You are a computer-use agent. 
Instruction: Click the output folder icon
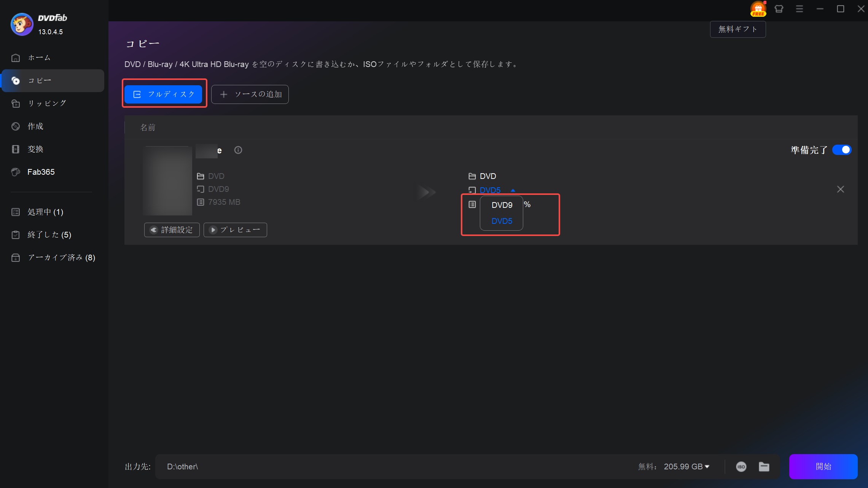(764, 467)
